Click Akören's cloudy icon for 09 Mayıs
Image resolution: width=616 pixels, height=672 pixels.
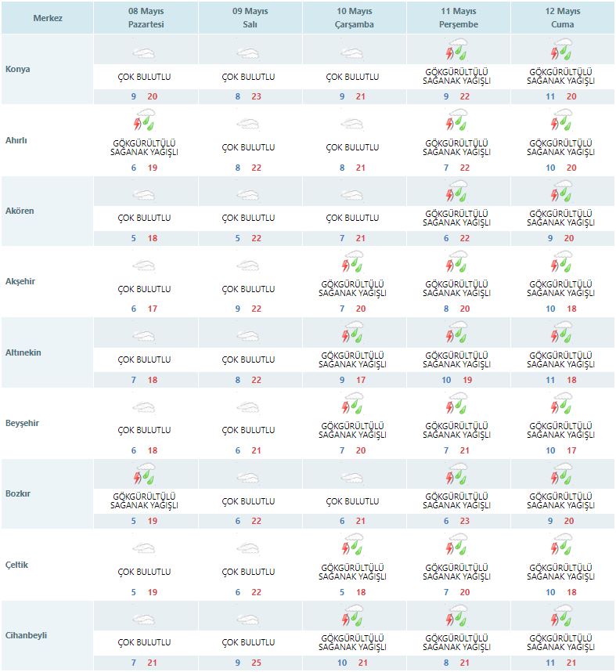click(x=248, y=195)
